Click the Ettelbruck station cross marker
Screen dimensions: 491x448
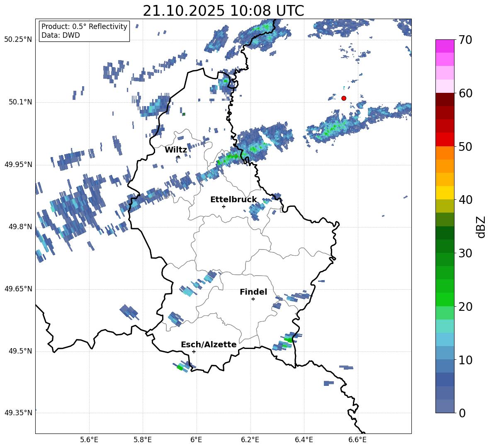click(x=224, y=206)
